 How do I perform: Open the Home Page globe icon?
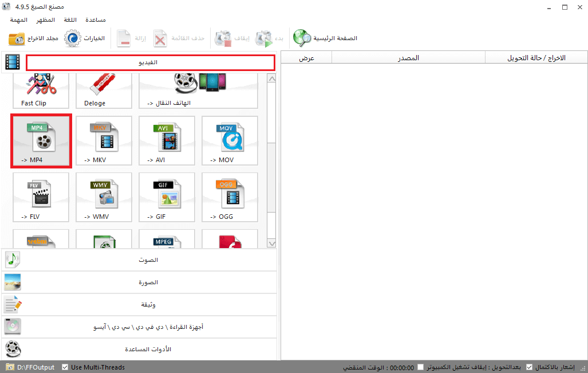[x=302, y=38]
